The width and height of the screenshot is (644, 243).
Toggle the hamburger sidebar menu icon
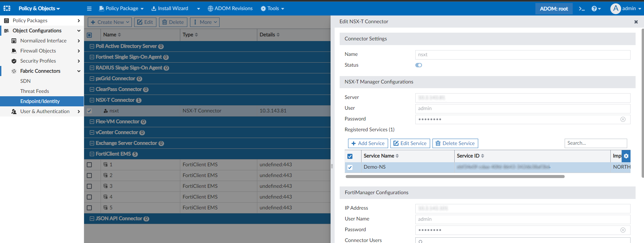[89, 9]
